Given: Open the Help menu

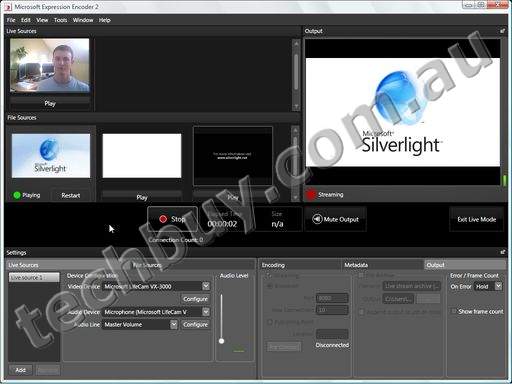Looking at the screenshot, I should [x=104, y=20].
